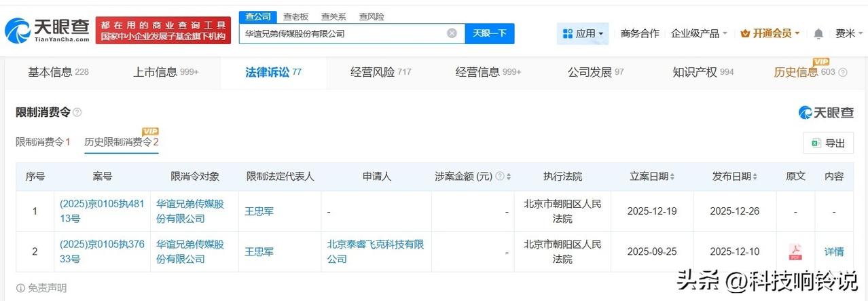Open the 公司发展 97 tab
Image resolution: width=868 pixels, height=301 pixels.
(596, 72)
